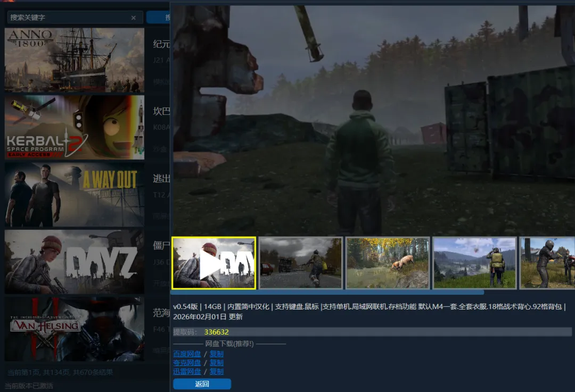Screen dimensions: 575x392
Task: Open the Anno 1800 game cover
Action: (x=75, y=60)
